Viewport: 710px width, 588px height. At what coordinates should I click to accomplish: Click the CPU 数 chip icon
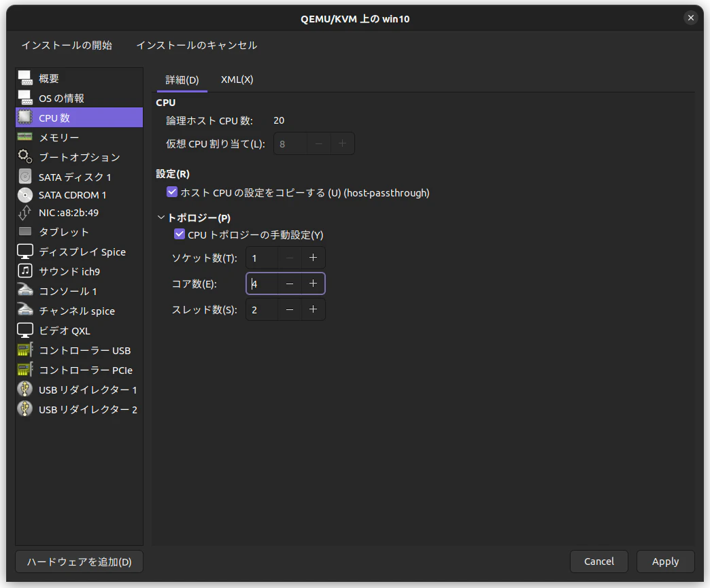click(25, 117)
